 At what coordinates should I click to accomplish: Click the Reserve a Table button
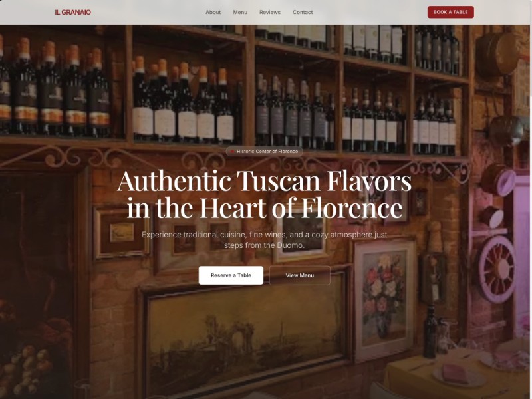coord(231,275)
